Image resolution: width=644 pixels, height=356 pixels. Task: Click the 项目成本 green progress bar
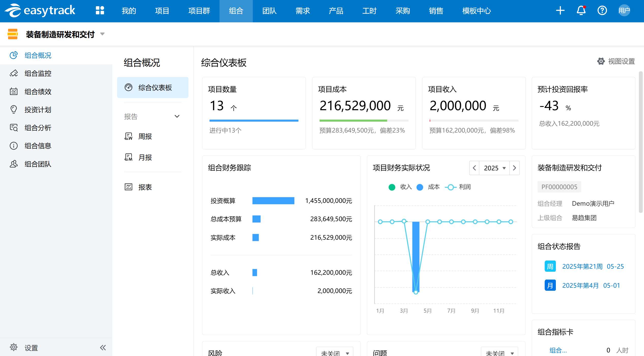353,121
